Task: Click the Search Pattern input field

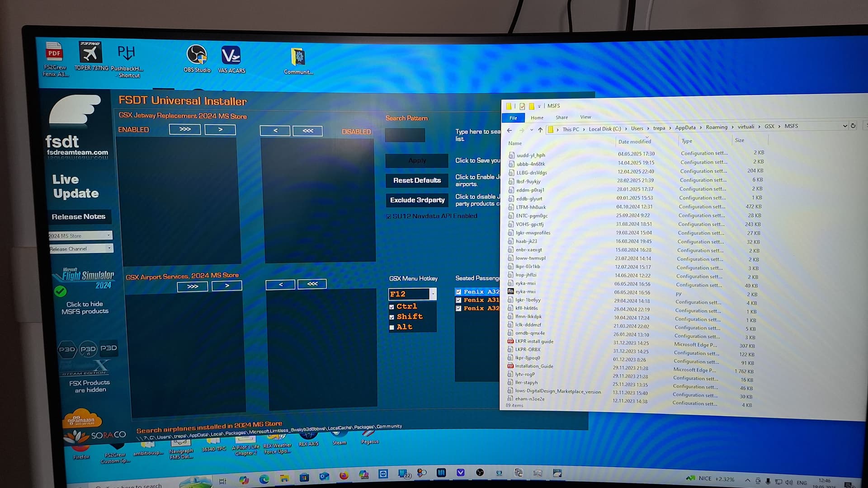Action: click(x=405, y=135)
